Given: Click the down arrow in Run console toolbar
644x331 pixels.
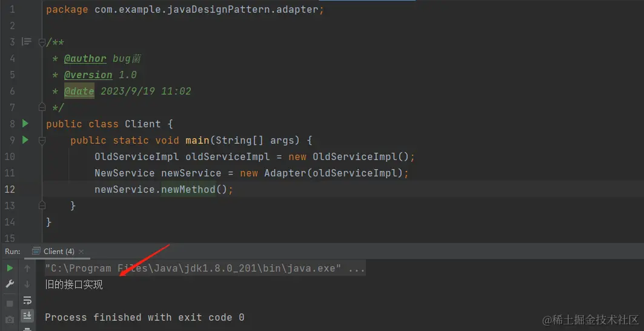Looking at the screenshot, I should click(x=27, y=284).
